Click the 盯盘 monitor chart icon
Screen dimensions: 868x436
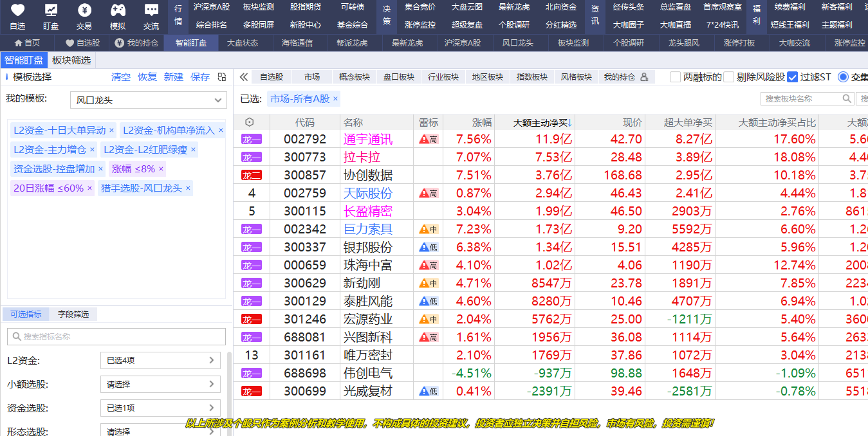pos(51,11)
